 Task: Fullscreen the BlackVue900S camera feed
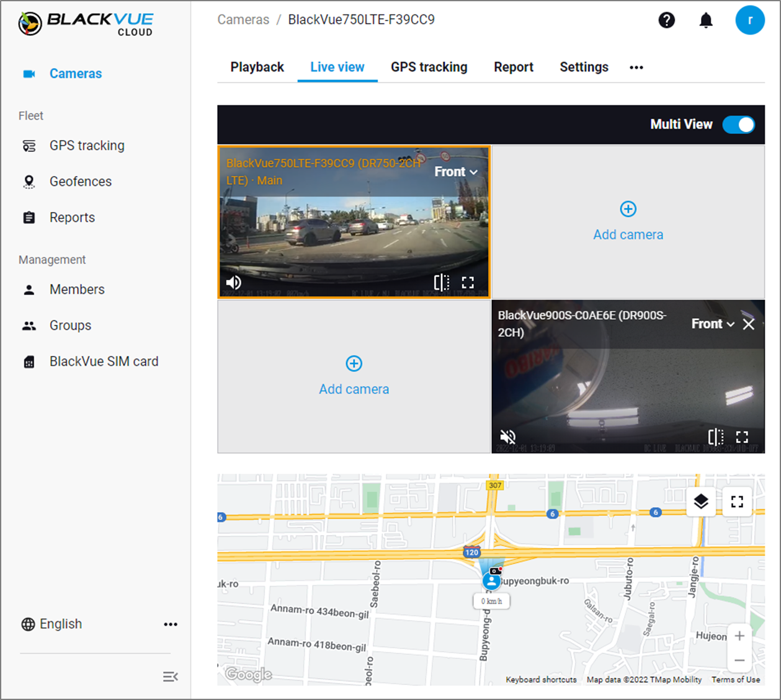point(742,437)
